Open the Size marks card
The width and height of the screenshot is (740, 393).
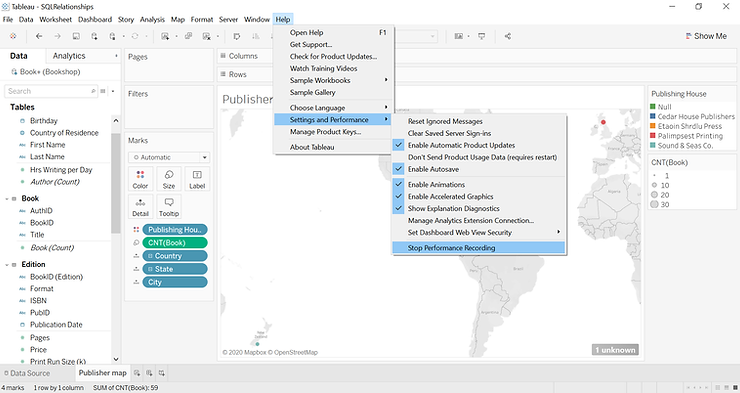click(169, 179)
